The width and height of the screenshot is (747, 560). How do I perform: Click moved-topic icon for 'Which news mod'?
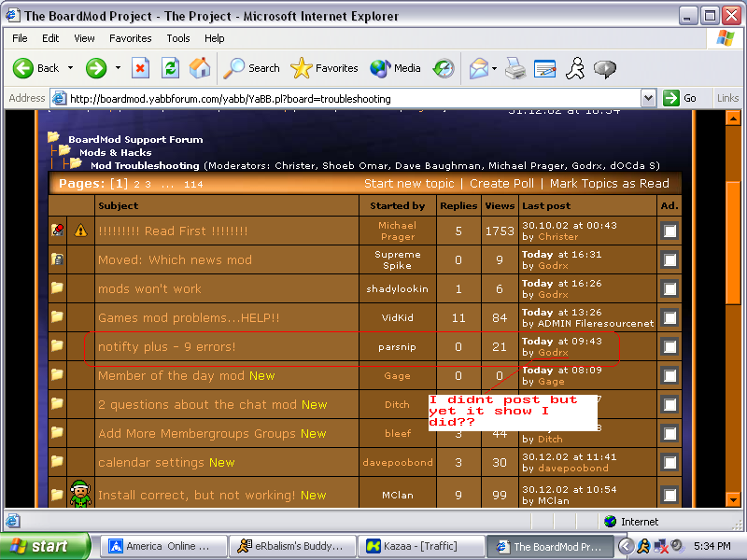pyautogui.click(x=57, y=259)
